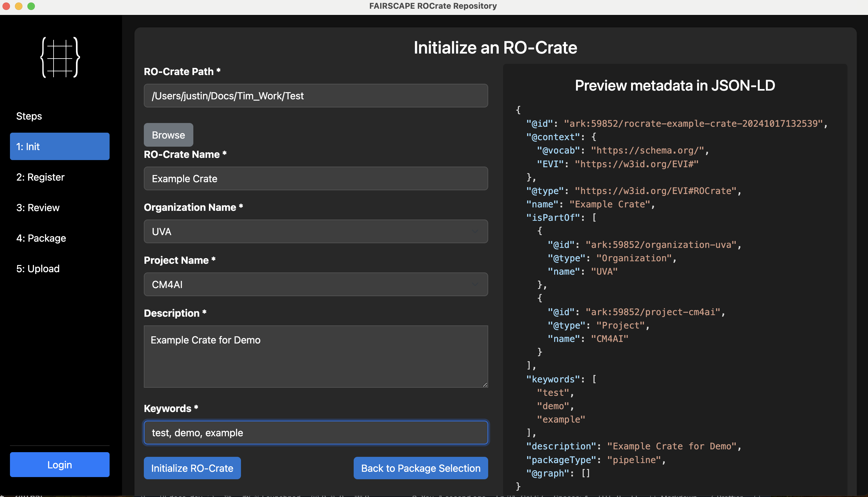Viewport: 868px width, 497px height.
Task: Click the Description textarea resize handle
Action: click(485, 384)
